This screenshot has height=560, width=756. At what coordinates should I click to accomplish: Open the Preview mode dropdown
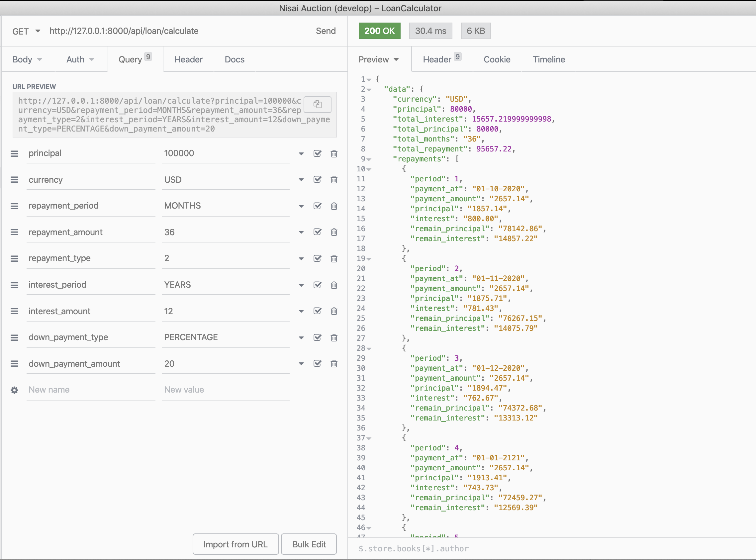[x=378, y=60]
